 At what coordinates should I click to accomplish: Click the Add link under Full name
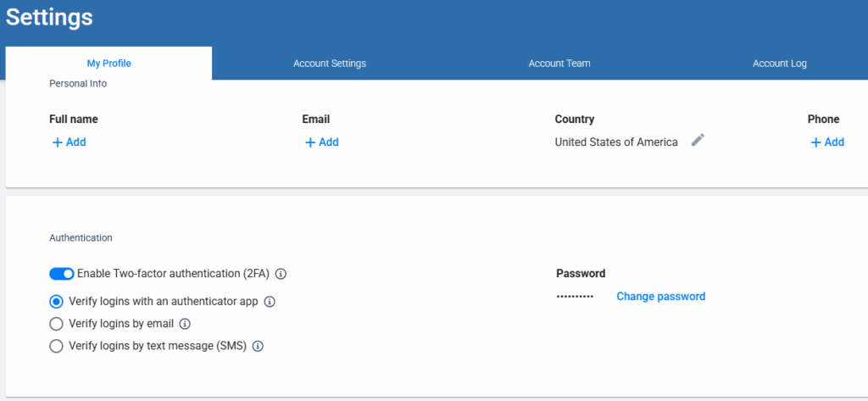76,142
